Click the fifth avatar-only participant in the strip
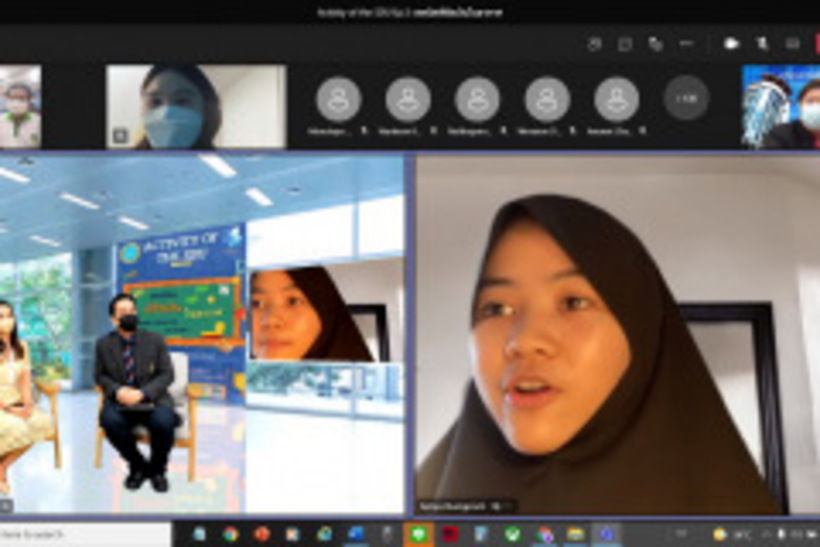Viewport: 820px width, 547px height. (616, 100)
